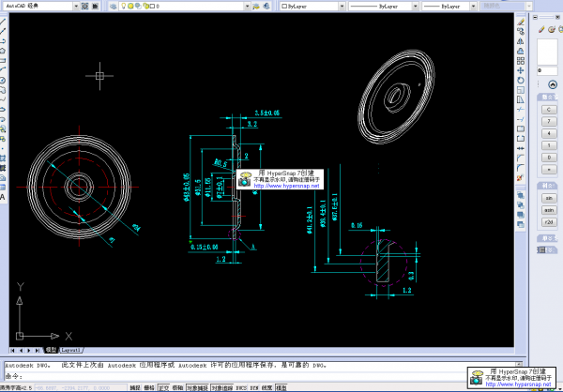
Task: Clear QuickCalc input with eraser icon
Action: pos(541,29)
